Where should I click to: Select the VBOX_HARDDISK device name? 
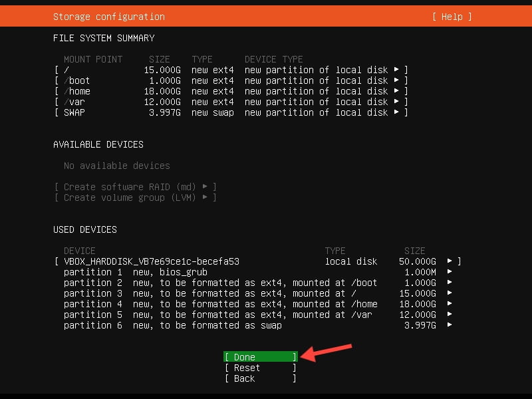151,261
